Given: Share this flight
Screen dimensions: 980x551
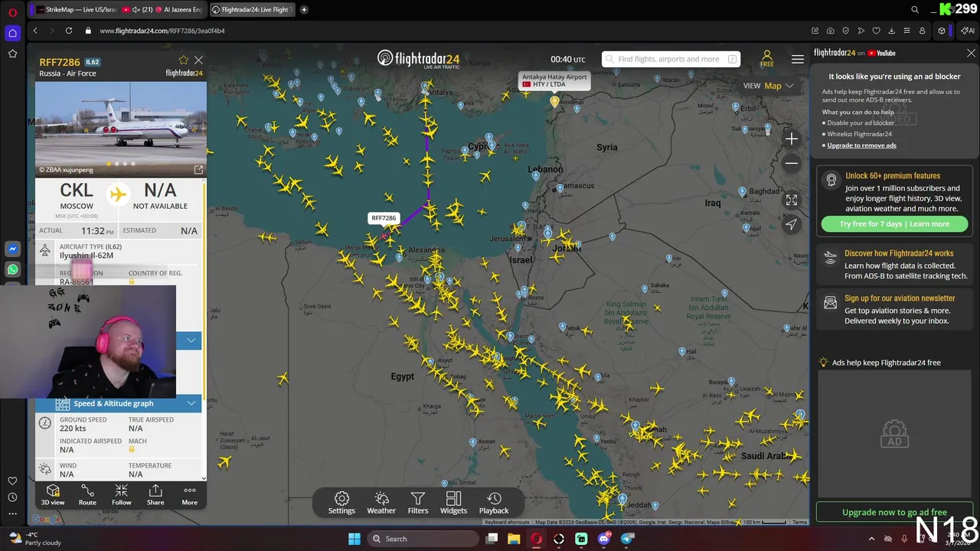Looking at the screenshot, I should pos(155,495).
